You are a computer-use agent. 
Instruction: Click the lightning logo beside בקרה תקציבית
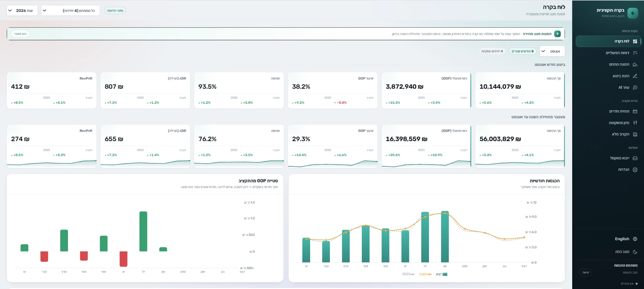(x=633, y=13)
